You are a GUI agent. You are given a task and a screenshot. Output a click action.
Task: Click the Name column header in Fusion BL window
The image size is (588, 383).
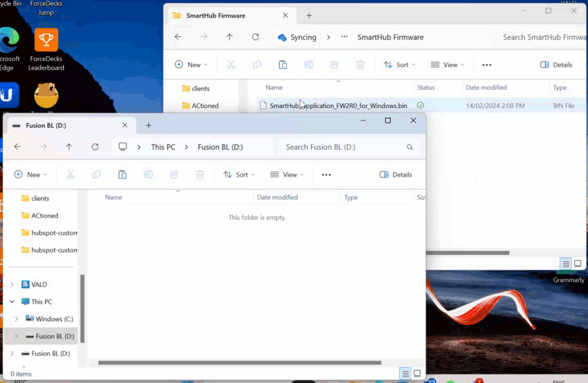[114, 197]
